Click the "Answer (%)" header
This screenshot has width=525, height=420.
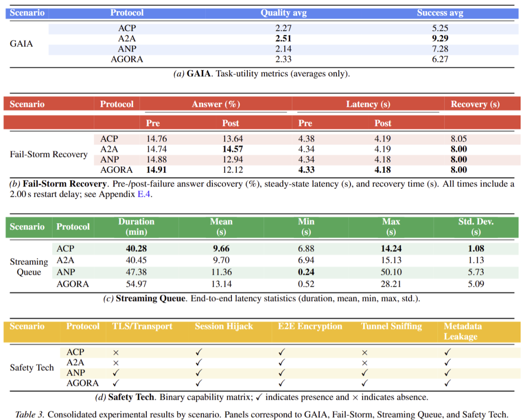pyautogui.click(x=216, y=104)
